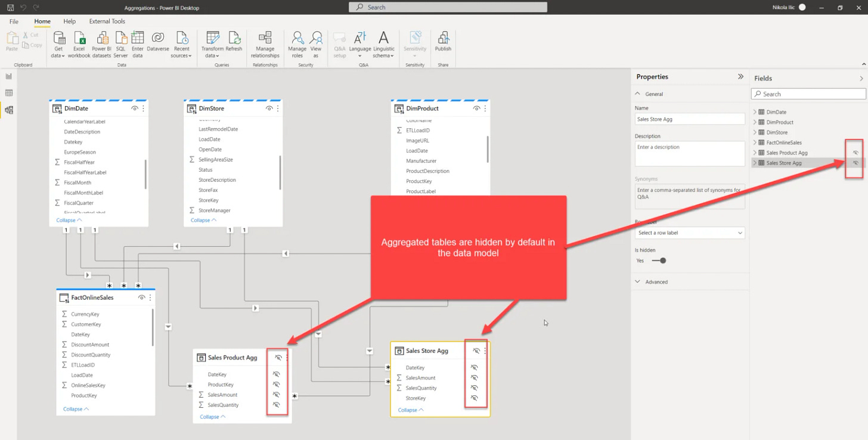Open the Dataverse connector
The height and width of the screenshot is (440, 868).
click(158, 41)
